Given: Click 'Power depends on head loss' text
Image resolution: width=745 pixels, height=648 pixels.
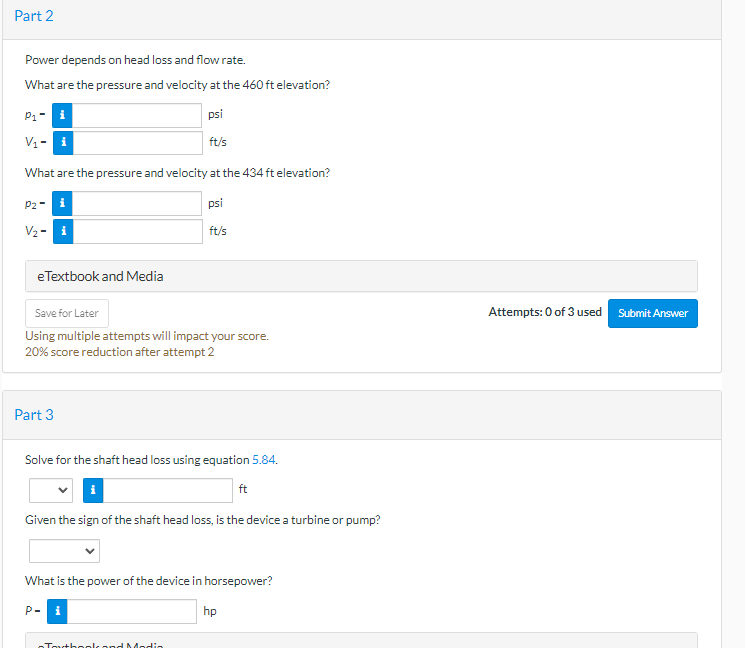Looking at the screenshot, I should pyautogui.click(x=135, y=60).
